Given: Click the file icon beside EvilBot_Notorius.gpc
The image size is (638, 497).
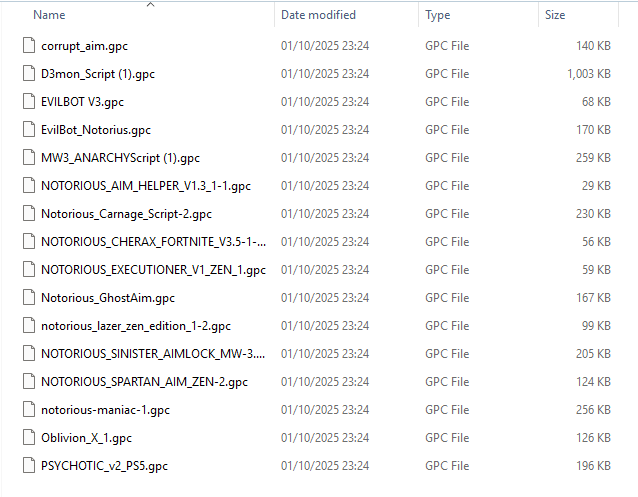Looking at the screenshot, I should point(29,129).
